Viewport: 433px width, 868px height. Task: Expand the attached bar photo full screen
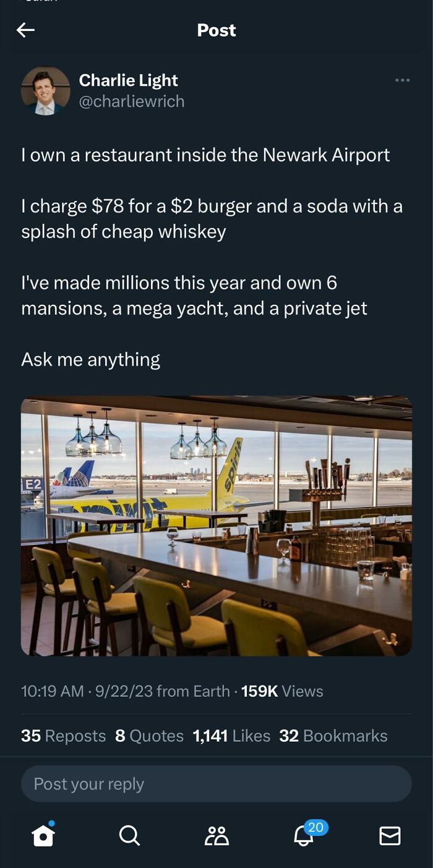pos(216,525)
